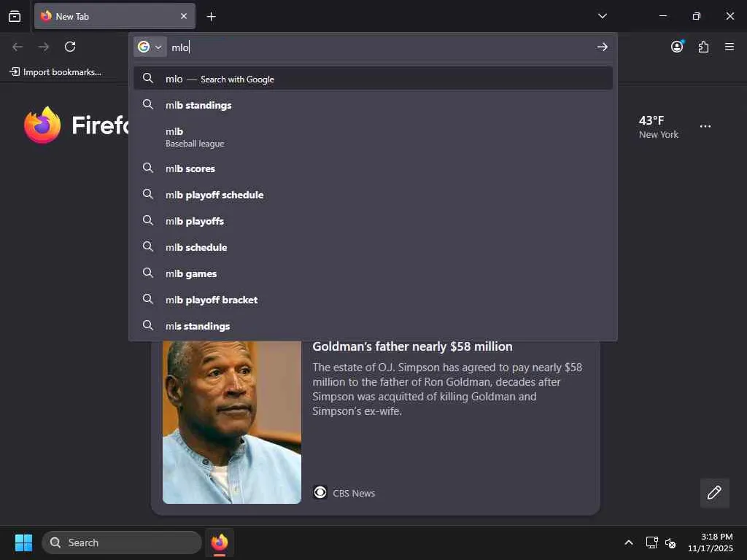Go forward with the forward arrow
747x560 pixels.
[x=43, y=47]
